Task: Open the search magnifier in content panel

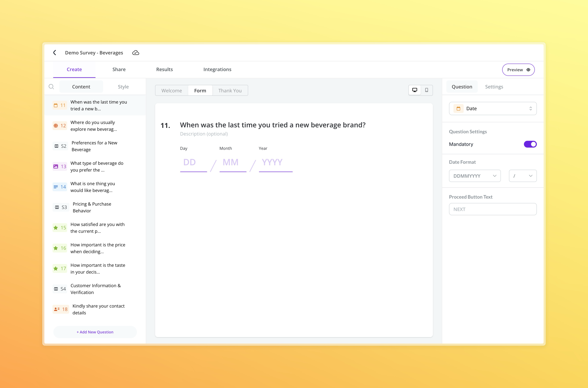Action: click(51, 87)
